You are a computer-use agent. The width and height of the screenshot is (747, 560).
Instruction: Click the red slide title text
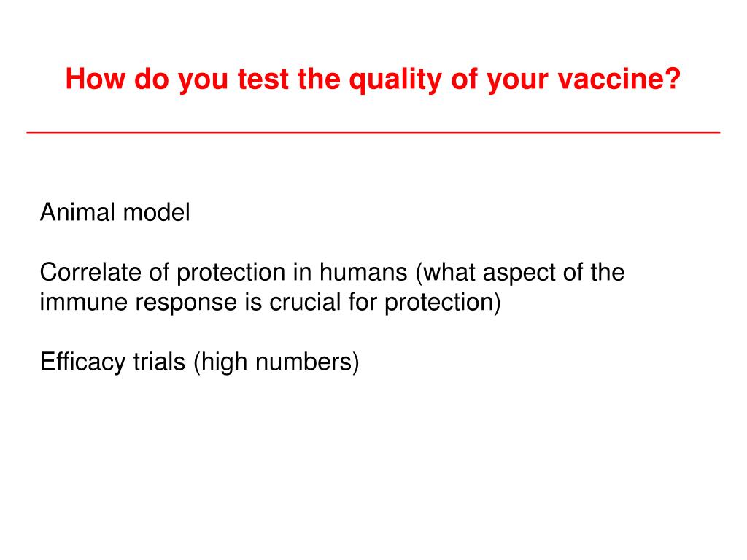click(373, 79)
